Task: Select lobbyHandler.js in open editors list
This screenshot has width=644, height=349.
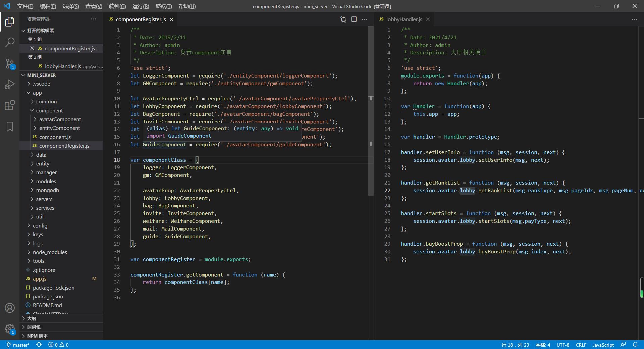Action: pyautogui.click(x=61, y=66)
